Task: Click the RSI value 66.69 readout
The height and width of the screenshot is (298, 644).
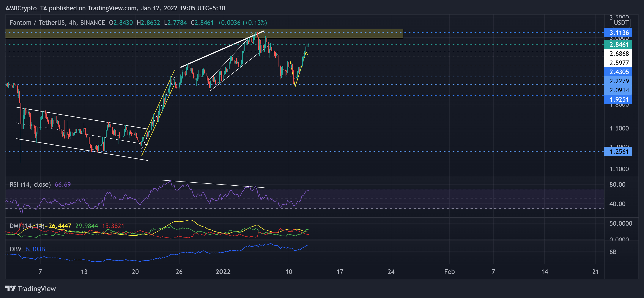Action: [x=63, y=185]
